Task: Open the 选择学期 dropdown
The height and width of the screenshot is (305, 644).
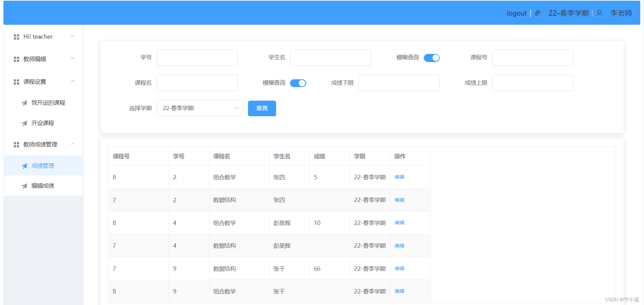Action: click(x=200, y=108)
